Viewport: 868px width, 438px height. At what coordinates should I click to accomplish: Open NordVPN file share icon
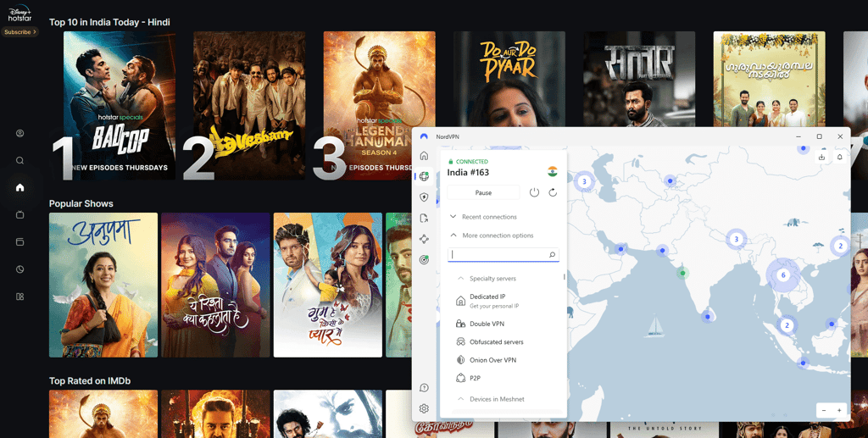coord(424,218)
